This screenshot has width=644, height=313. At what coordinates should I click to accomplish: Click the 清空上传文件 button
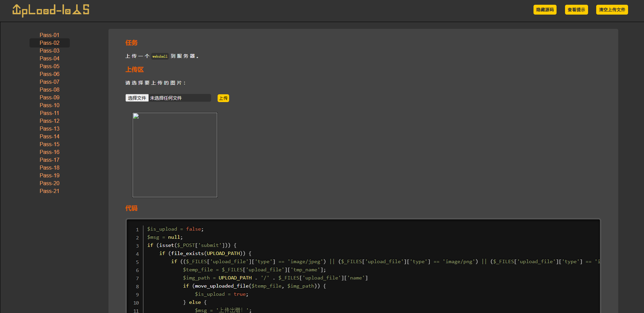click(612, 9)
